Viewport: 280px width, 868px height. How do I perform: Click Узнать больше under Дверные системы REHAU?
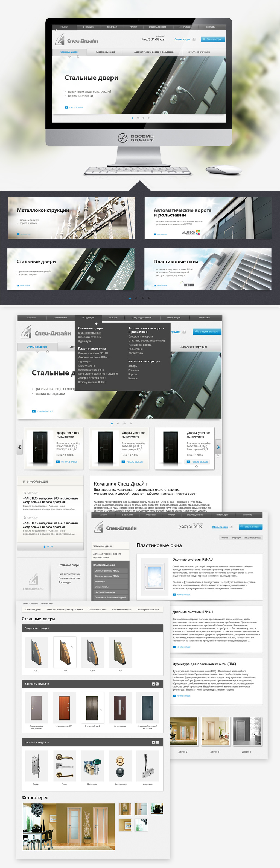pyautogui.click(x=182, y=647)
